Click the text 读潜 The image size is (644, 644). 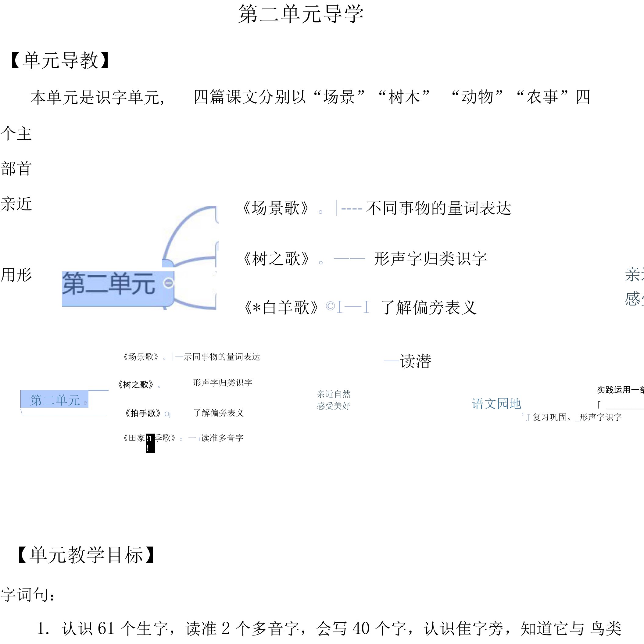pos(416,361)
